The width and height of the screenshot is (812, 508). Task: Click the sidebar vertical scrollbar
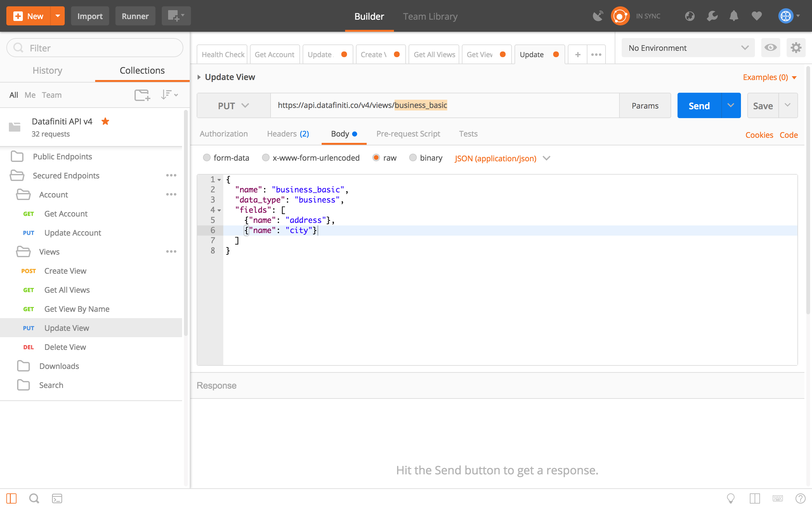(186, 224)
